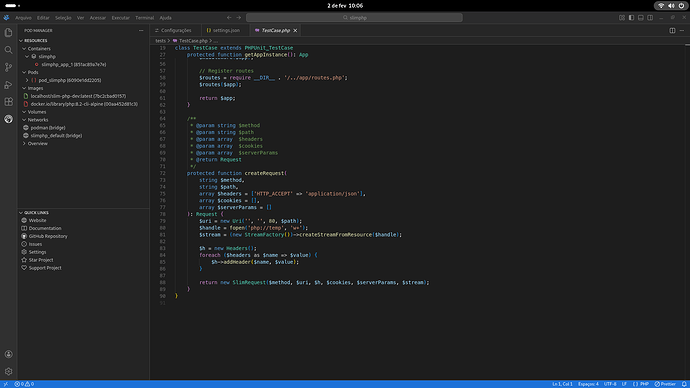Select podman (bridge) network
This screenshot has height=388, width=690.
coord(48,128)
